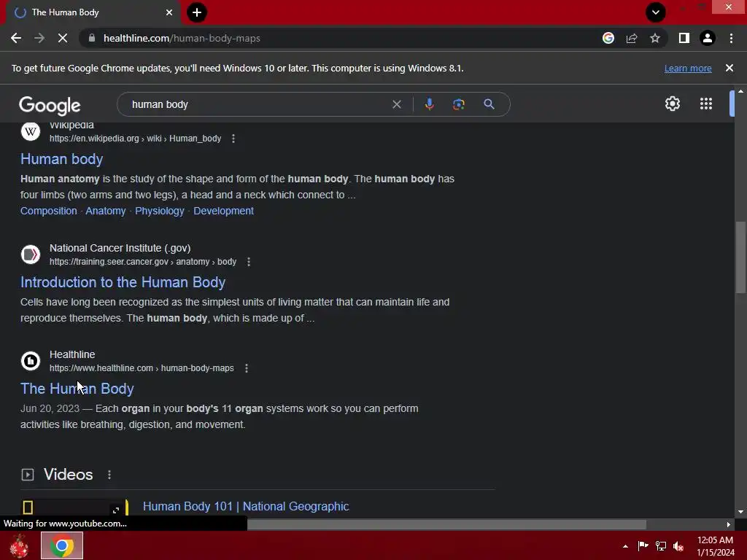This screenshot has height=560, width=747.
Task: Click scroll down arrow on page
Action: (740, 512)
